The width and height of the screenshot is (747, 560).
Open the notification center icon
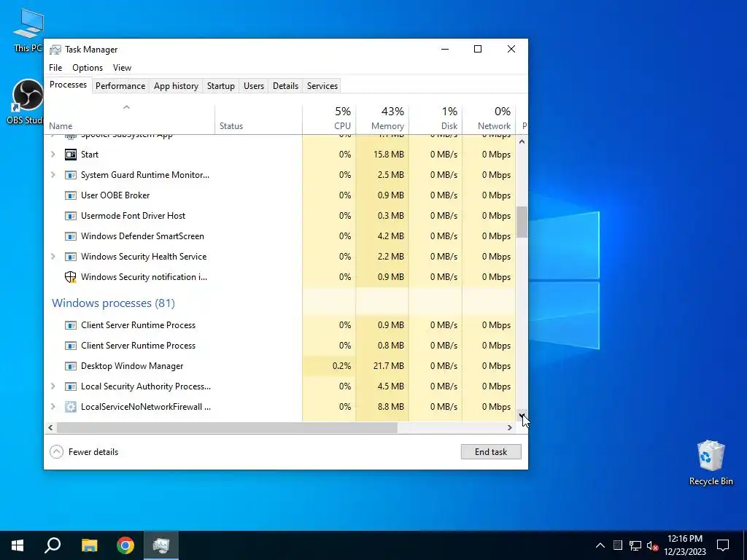723,545
